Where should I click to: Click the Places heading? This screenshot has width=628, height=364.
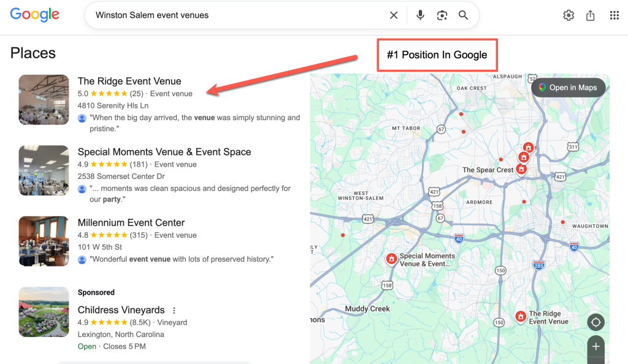[33, 53]
